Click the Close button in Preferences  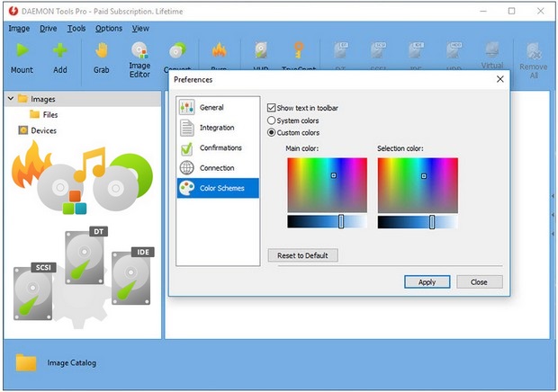[x=480, y=281]
